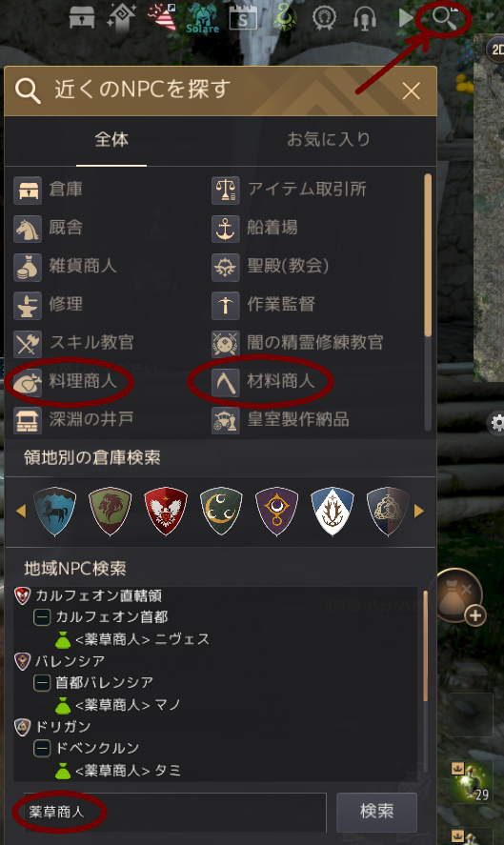Collapse the カルフェオン首都 tree node
This screenshot has width=504, height=845.
[x=42, y=616]
